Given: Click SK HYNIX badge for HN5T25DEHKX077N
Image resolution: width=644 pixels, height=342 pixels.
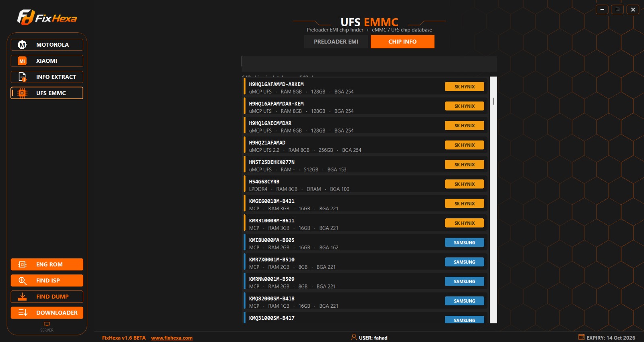Looking at the screenshot, I should point(464,164).
